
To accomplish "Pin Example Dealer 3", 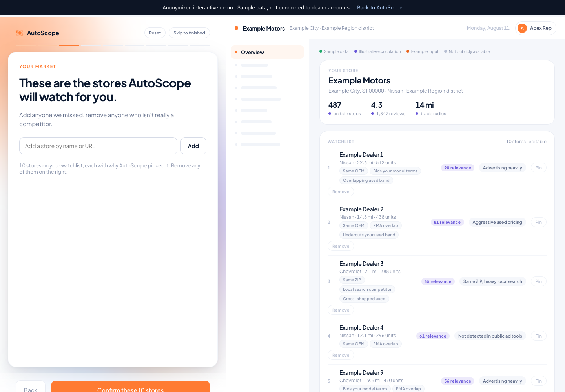I will 538,281.
